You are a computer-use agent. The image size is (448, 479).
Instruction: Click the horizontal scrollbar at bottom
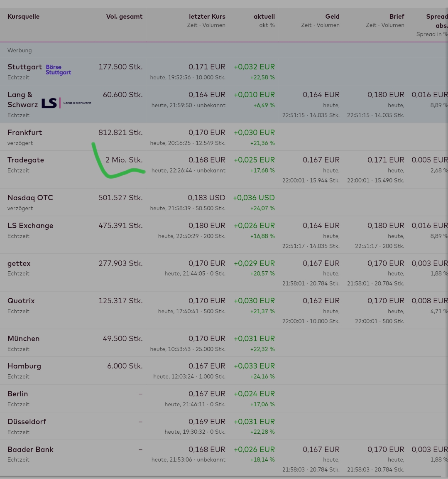coord(220,477)
